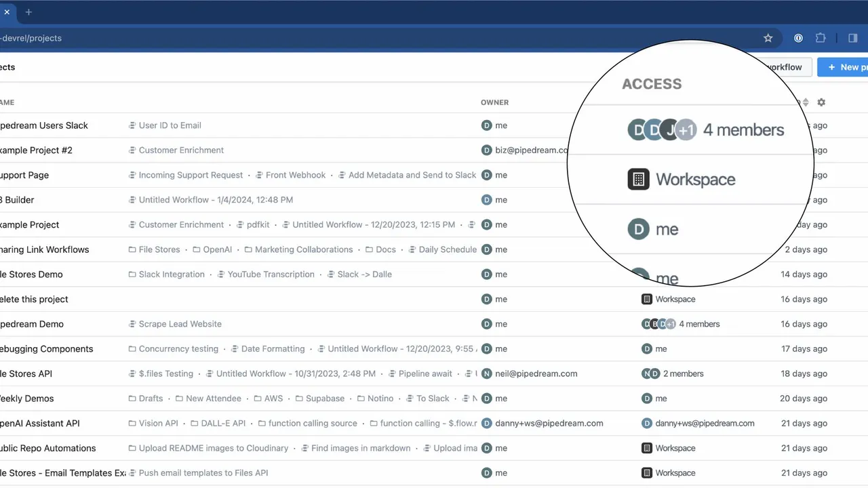Viewport: 868px width, 488px height.
Task: Open the 'function calling source' folder
Action: [x=313, y=424]
